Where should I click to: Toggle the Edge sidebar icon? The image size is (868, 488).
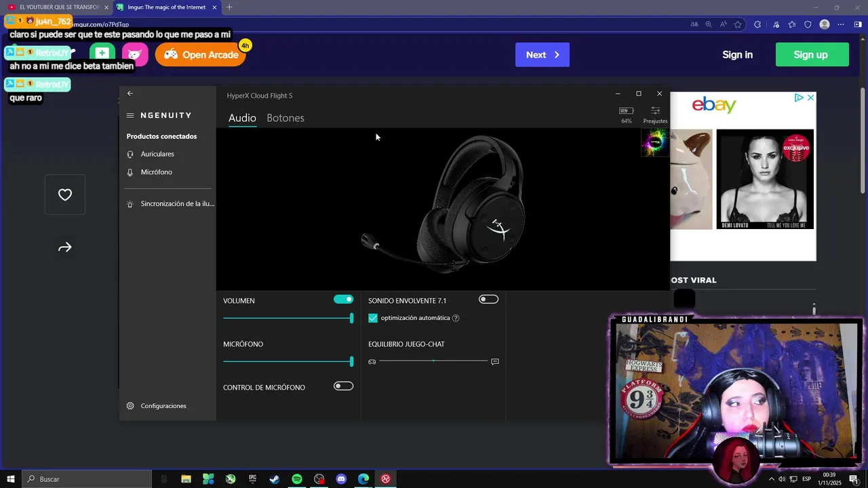pyautogui.click(x=858, y=24)
